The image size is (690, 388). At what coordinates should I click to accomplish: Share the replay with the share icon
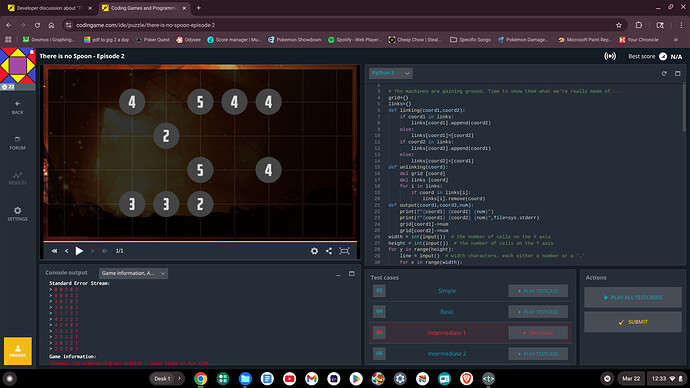pos(329,251)
